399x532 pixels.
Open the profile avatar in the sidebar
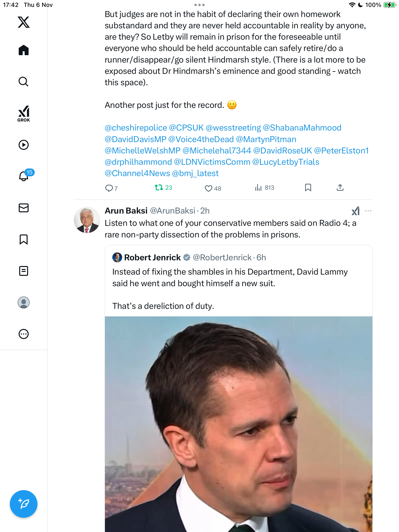pos(24,302)
